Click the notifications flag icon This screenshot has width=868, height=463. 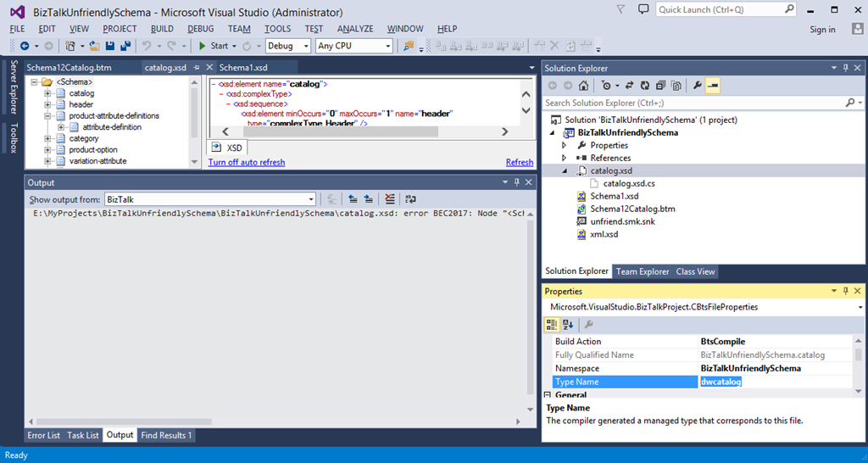click(x=620, y=9)
